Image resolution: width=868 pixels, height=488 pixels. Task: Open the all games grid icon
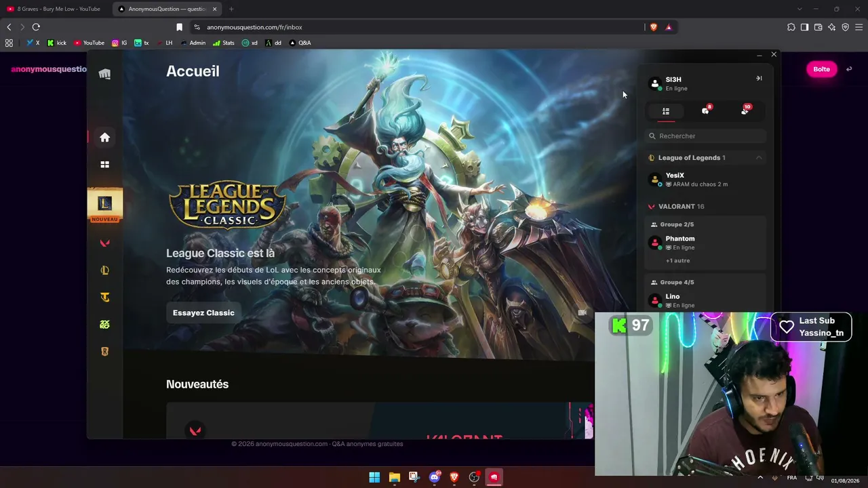104,164
